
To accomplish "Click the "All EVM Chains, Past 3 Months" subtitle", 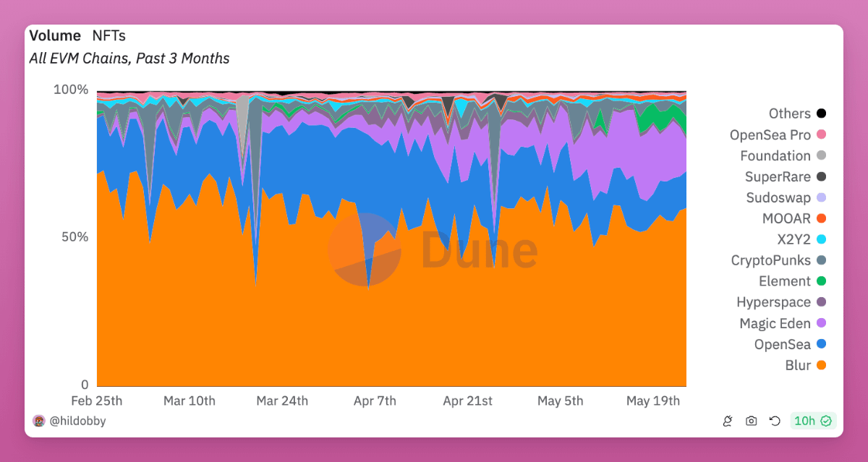I will tap(129, 59).
